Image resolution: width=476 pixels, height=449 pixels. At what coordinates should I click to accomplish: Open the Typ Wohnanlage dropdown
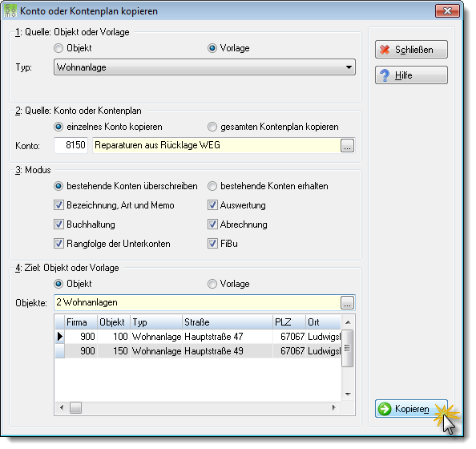coord(204,67)
